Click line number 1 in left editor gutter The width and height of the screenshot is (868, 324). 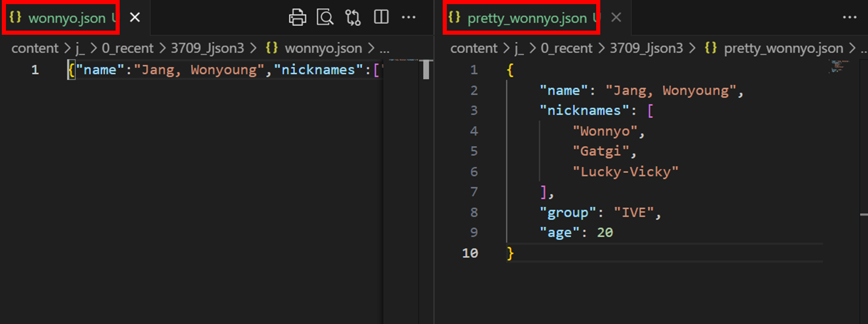coord(35,70)
